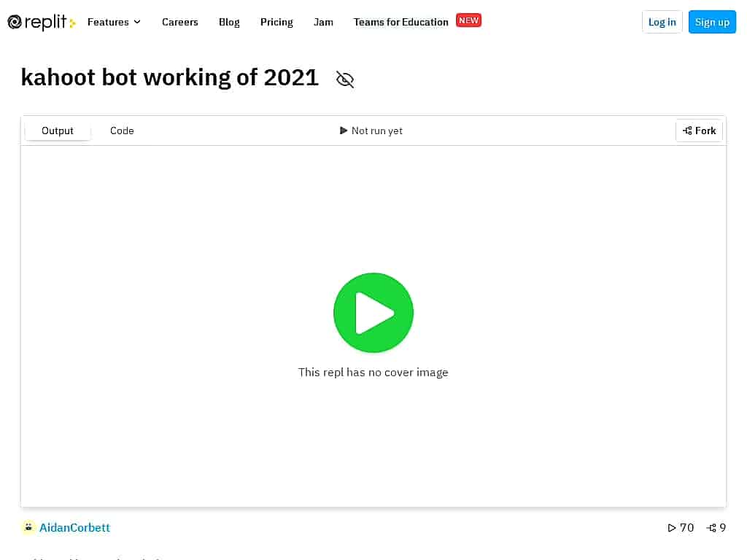The height and width of the screenshot is (560, 747).
Task: Switch to the Output tab
Action: click(x=58, y=131)
